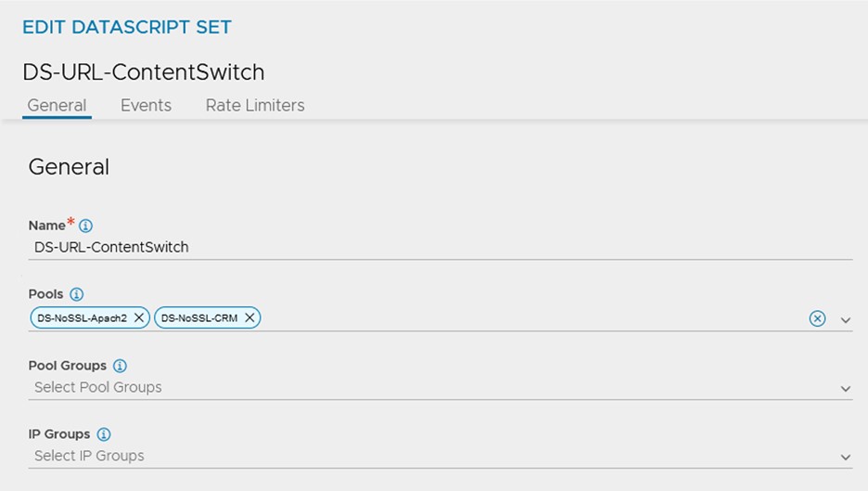The image size is (868, 491).
Task: Remove the DS-NoSSL-Apach2 pool chip
Action: pos(139,318)
